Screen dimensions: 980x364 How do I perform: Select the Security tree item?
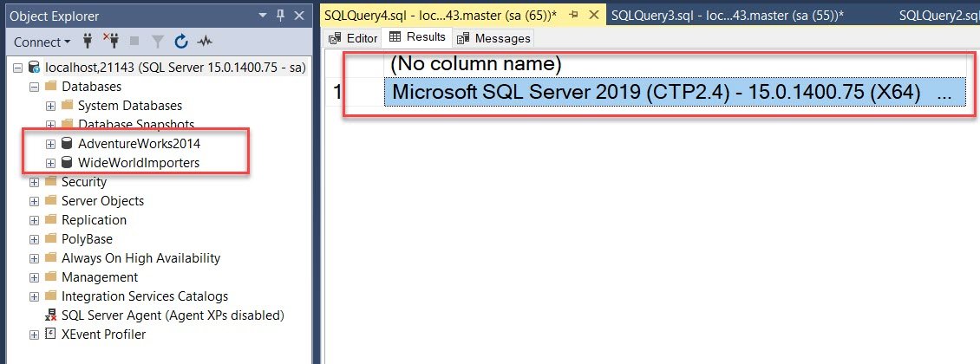pos(84,182)
